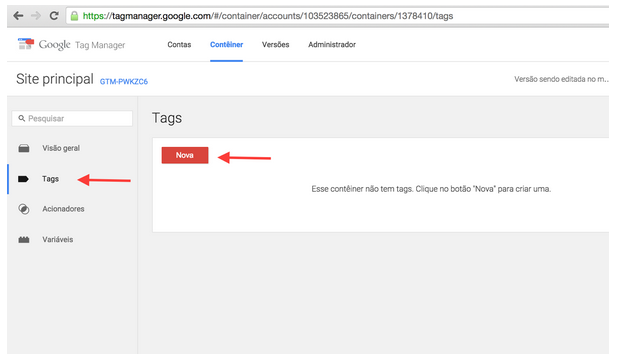Open the Contas tab
The height and width of the screenshot is (363, 620).
pyautogui.click(x=179, y=45)
